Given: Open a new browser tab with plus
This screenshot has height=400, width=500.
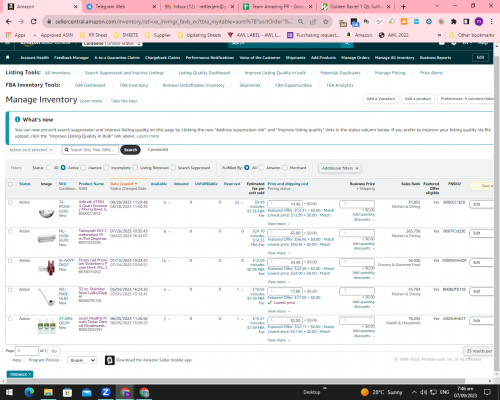Looking at the screenshot, I should pyautogui.click(x=403, y=6).
